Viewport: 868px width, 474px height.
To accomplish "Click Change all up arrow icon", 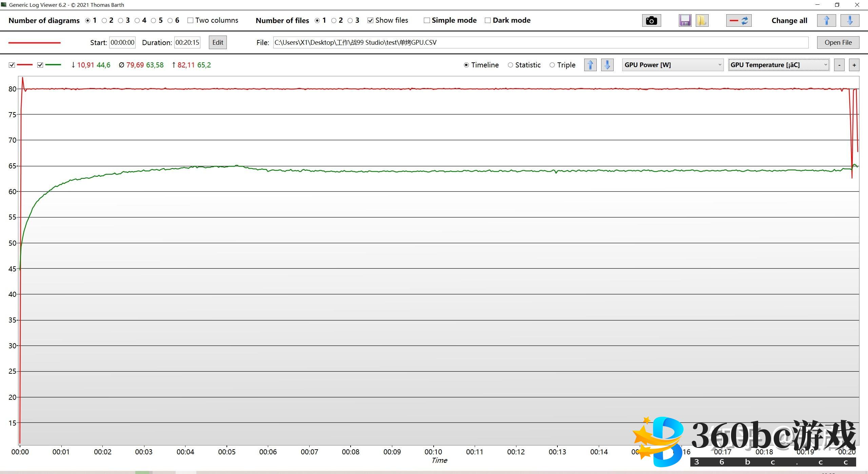I will point(826,21).
